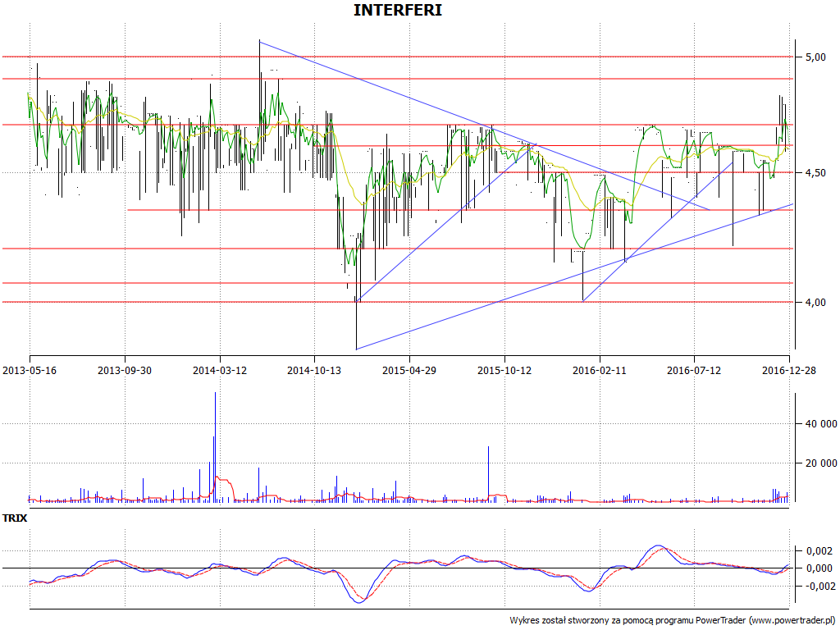The image size is (840, 630).
Task: Click the 5,00 price axis label
Action: (815, 57)
